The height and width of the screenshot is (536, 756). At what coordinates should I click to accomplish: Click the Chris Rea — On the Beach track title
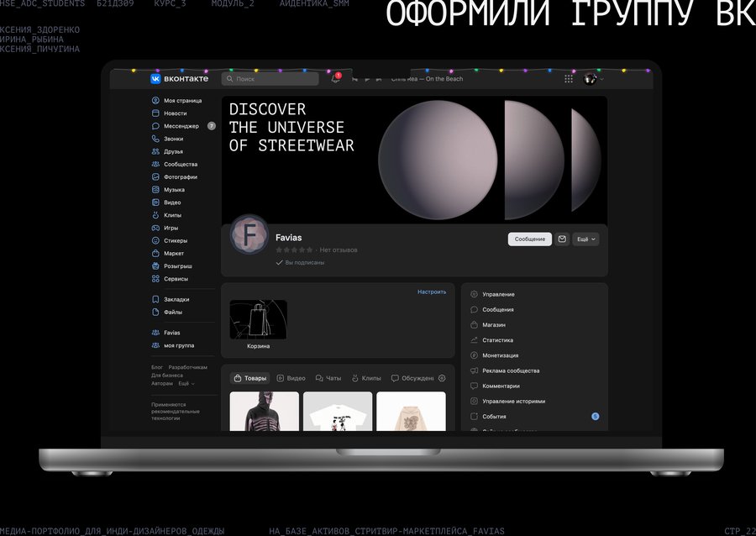(x=427, y=79)
